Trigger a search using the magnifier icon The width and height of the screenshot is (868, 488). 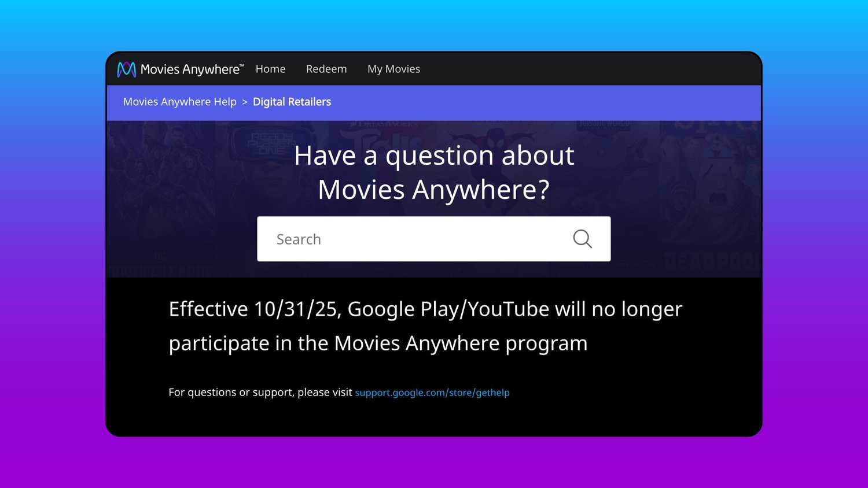coord(582,238)
